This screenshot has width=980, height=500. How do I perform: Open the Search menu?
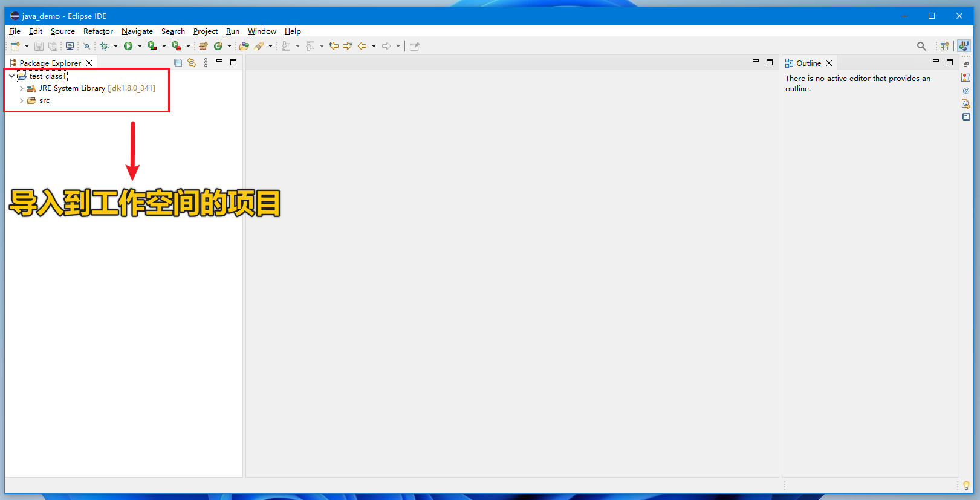coord(173,31)
